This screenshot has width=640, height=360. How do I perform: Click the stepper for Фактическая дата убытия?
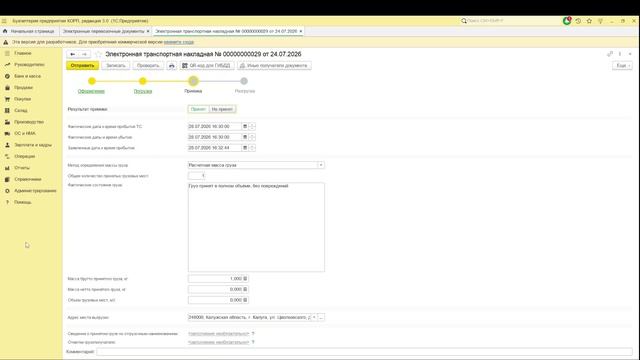(x=252, y=137)
